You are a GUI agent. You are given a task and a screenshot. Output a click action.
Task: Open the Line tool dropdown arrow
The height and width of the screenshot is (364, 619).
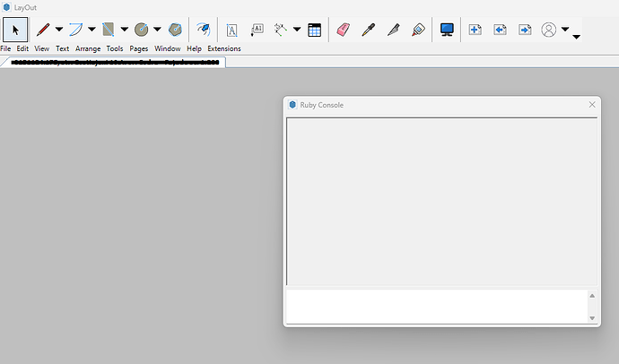[59, 30]
